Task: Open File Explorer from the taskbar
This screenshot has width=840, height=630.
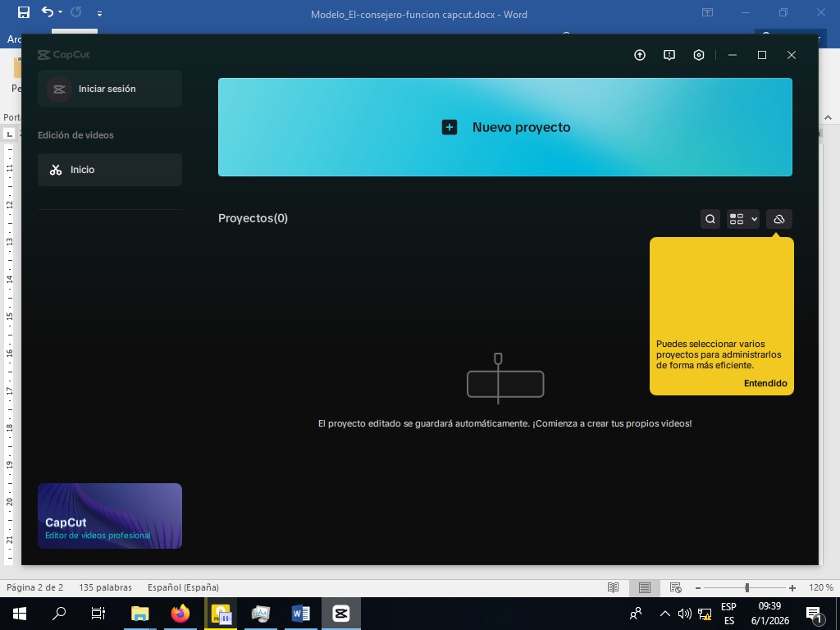Action: (x=139, y=614)
